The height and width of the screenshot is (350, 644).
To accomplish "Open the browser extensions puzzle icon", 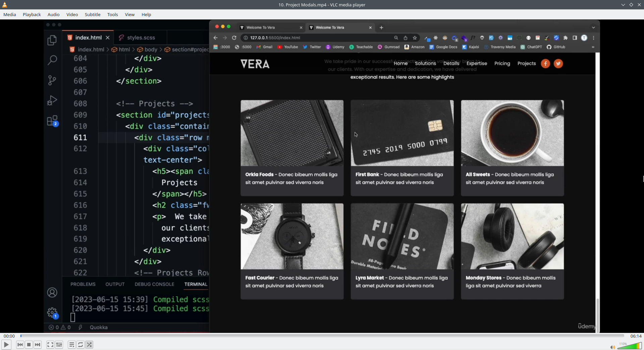I will pyautogui.click(x=566, y=38).
